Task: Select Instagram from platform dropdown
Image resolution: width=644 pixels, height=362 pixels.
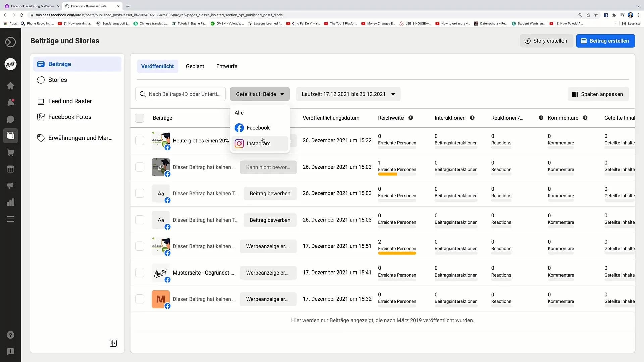Action: pos(259,143)
